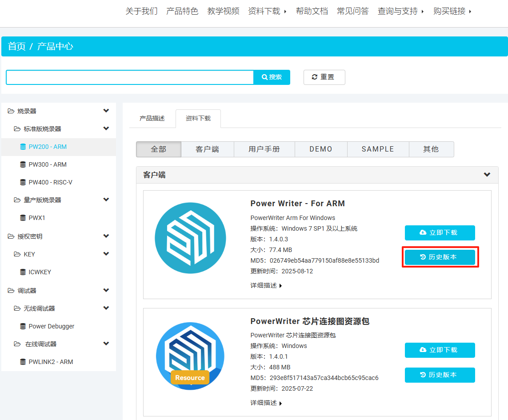
Task: Click database icon next to PWX1
Action: point(23,218)
